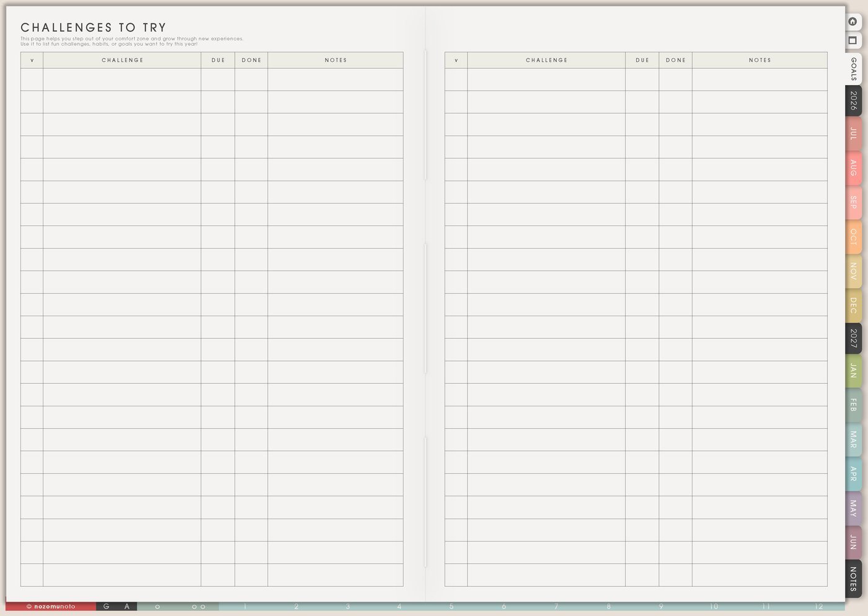
Task: Select the A tab in bottom bar
Action: click(x=127, y=607)
